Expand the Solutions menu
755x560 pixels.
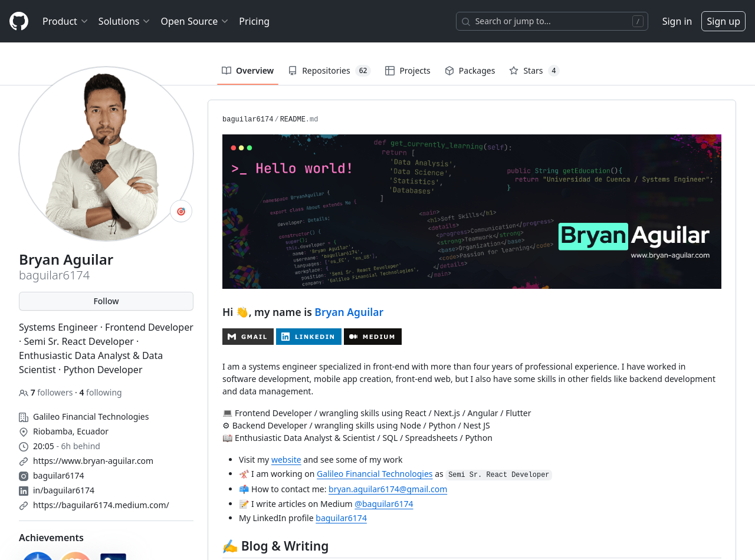pyautogui.click(x=124, y=21)
